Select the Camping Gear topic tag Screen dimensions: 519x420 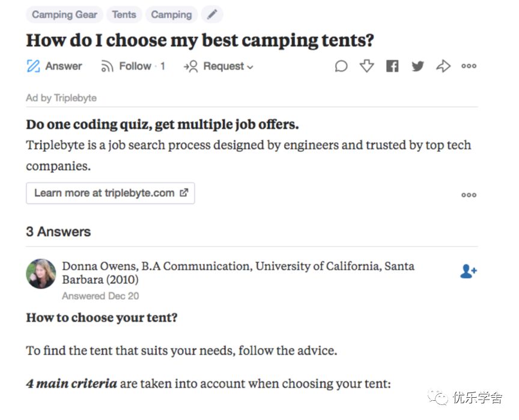click(x=64, y=14)
